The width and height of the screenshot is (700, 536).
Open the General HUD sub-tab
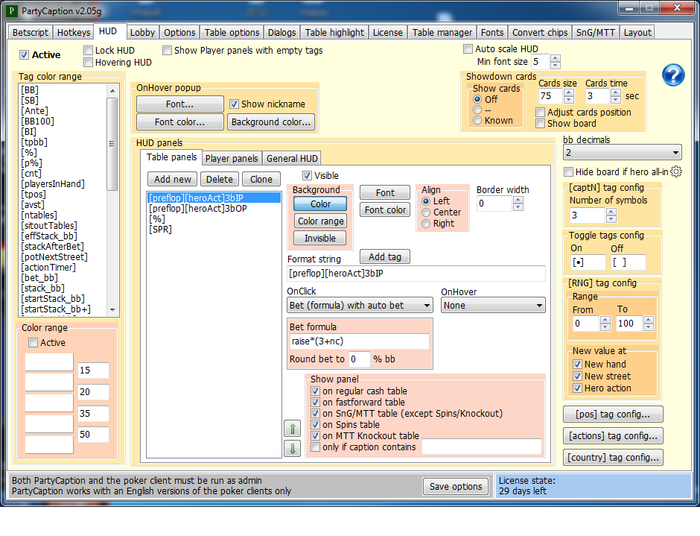[292, 158]
